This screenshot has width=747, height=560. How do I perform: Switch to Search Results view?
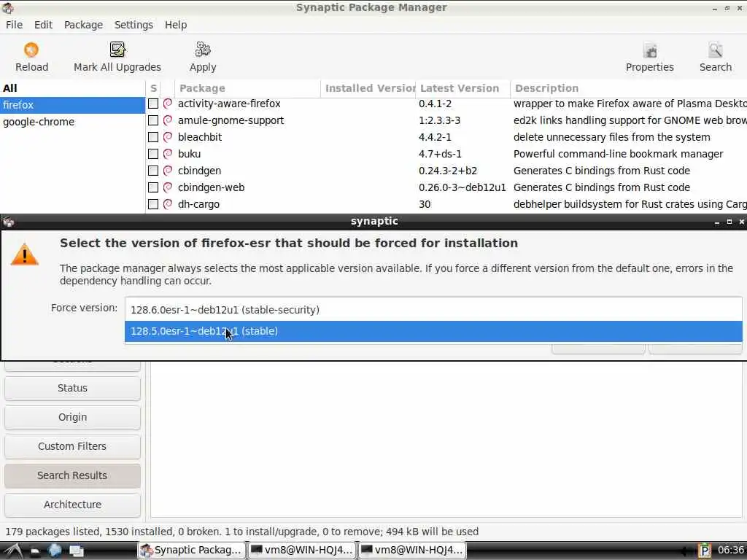coord(72,475)
